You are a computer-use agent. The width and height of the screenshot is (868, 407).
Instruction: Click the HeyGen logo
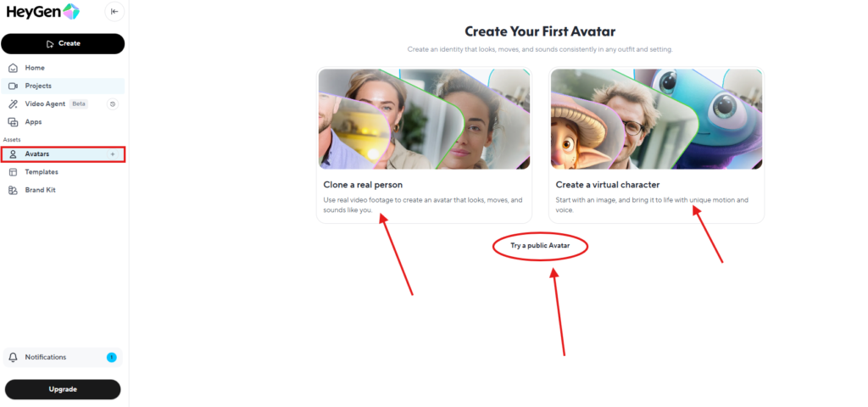(x=42, y=12)
